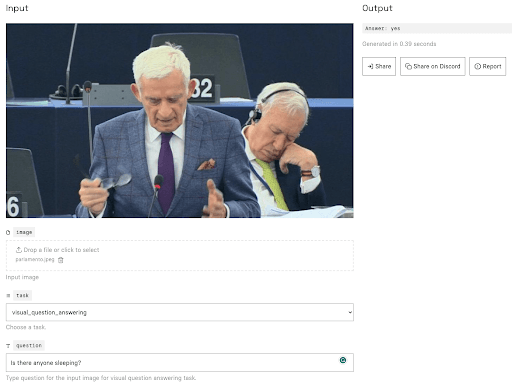Click the green Grammarly icon in question field
This screenshot has width=512, height=387.
tap(343, 360)
